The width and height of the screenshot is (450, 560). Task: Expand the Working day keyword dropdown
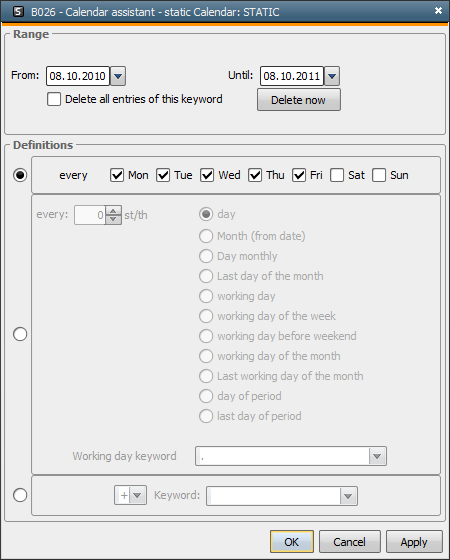pyautogui.click(x=377, y=456)
